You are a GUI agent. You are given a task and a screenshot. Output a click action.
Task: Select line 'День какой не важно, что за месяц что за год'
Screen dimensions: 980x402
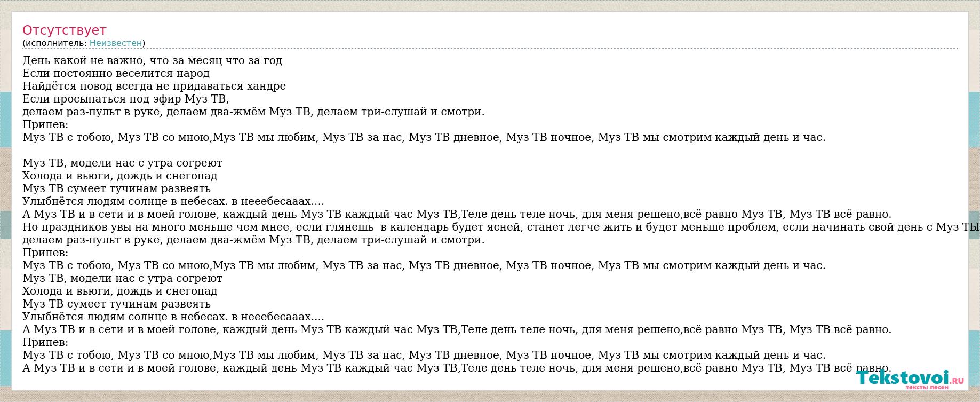pyautogui.click(x=153, y=60)
